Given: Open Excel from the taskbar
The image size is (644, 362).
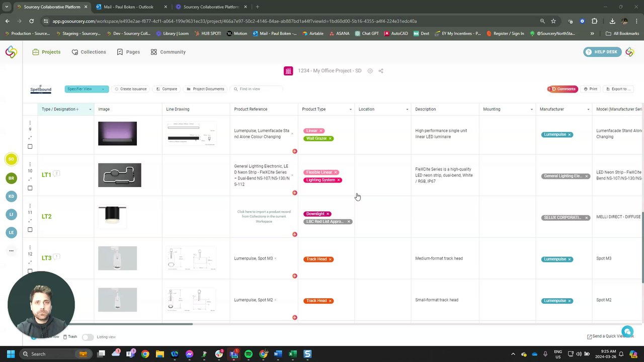Looking at the screenshot, I should click(x=292, y=354).
